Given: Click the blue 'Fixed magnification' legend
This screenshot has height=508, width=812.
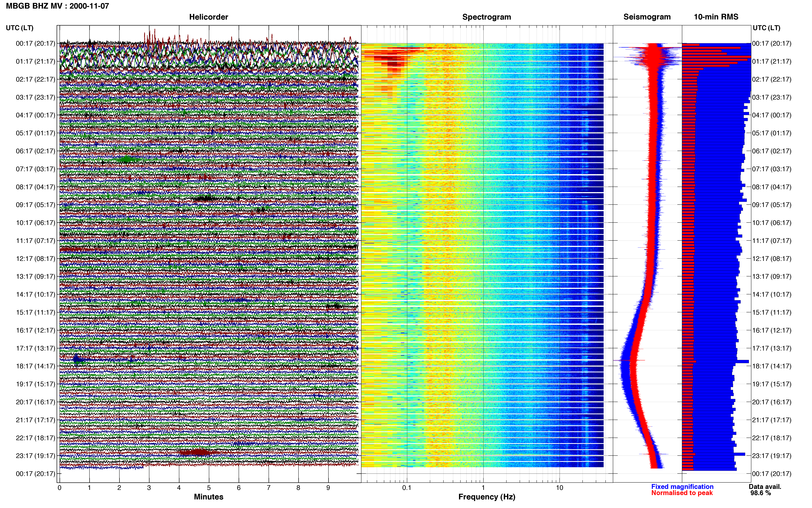Looking at the screenshot, I should (682, 486).
